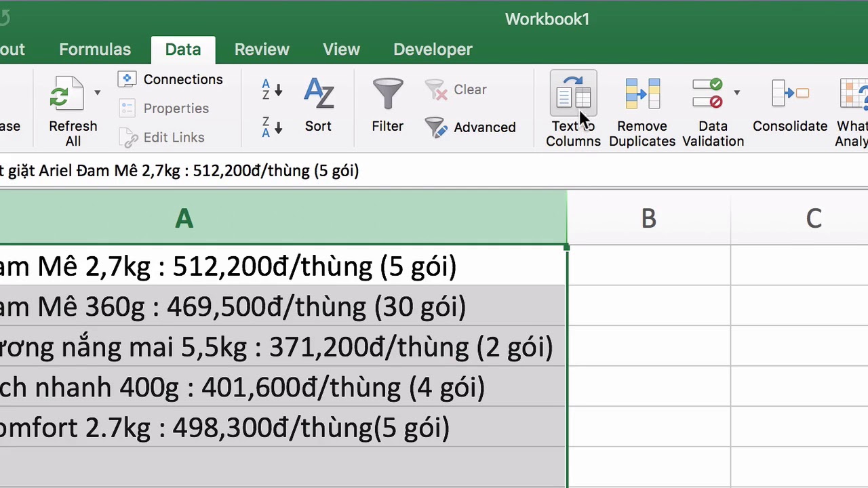
Task: Click the Clear filter button
Action: [456, 89]
